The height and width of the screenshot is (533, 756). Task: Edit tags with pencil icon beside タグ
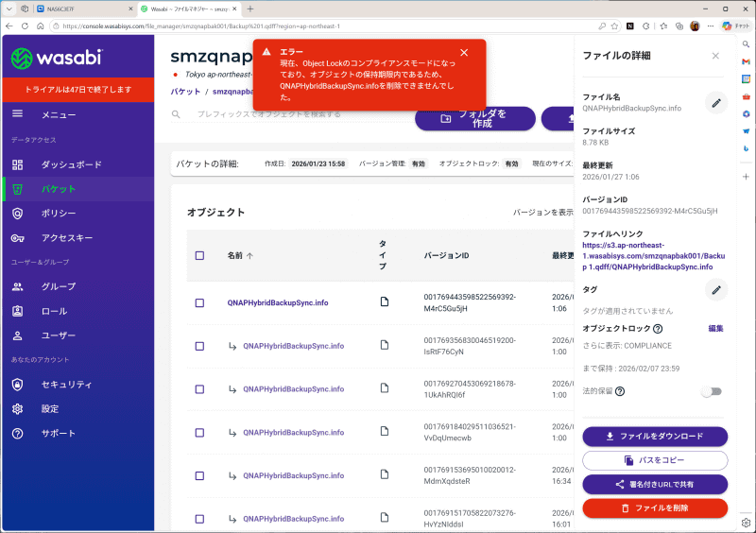pyautogui.click(x=716, y=290)
